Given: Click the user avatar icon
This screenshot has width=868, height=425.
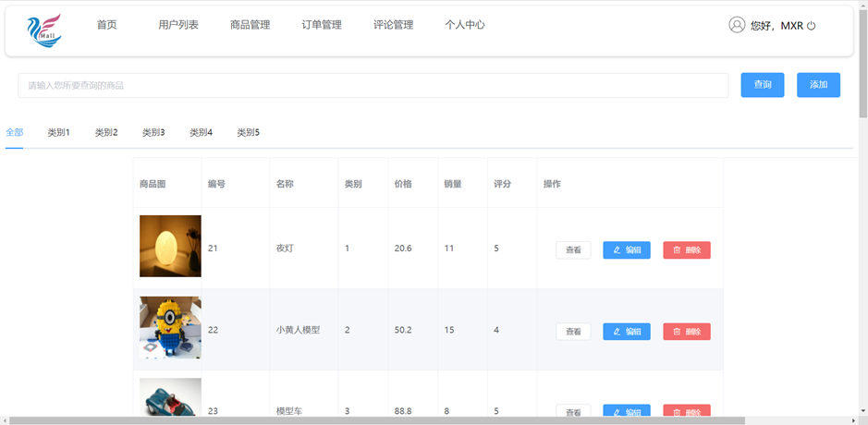Looking at the screenshot, I should click(737, 25).
